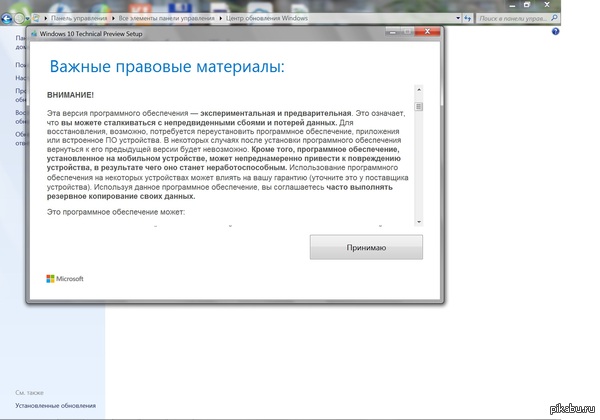Click the Важные правовые материалы heading

coord(167,66)
